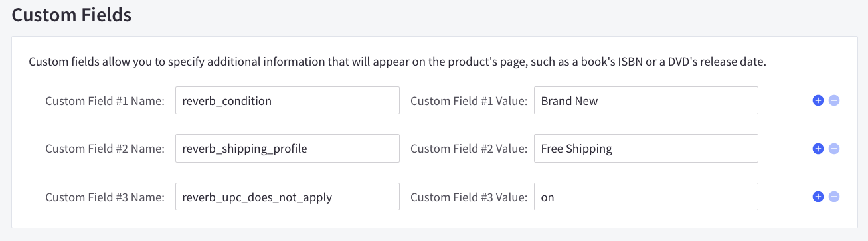Remove Custom Field #2 with minus icon

(x=834, y=149)
